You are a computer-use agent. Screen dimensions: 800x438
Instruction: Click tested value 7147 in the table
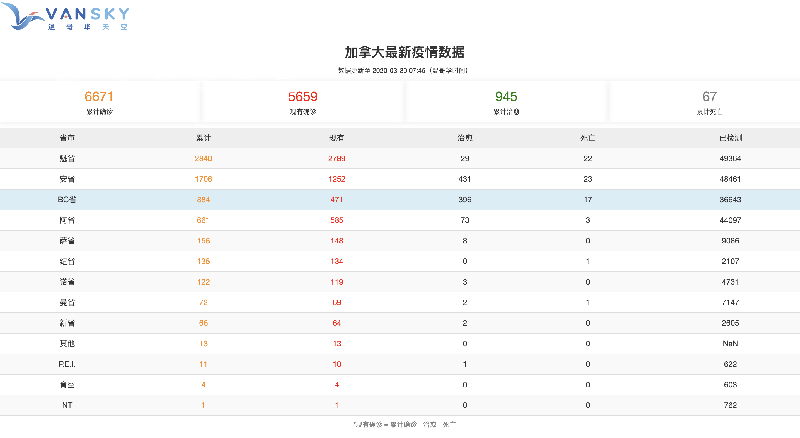point(731,303)
